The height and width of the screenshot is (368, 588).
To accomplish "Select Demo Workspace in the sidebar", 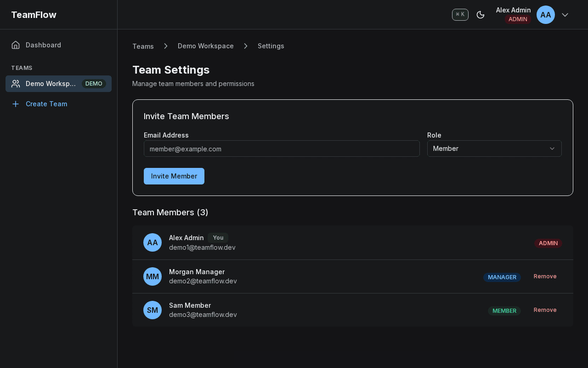I will pyautogui.click(x=51, y=84).
